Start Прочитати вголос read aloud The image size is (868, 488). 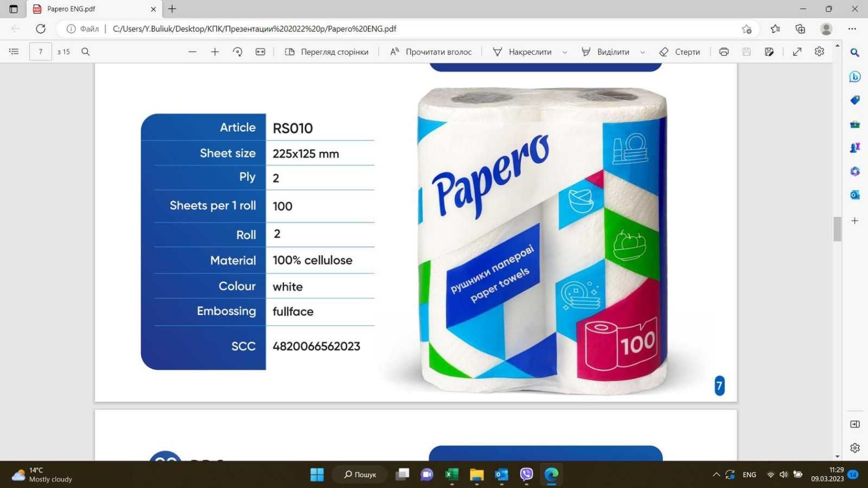pyautogui.click(x=431, y=52)
